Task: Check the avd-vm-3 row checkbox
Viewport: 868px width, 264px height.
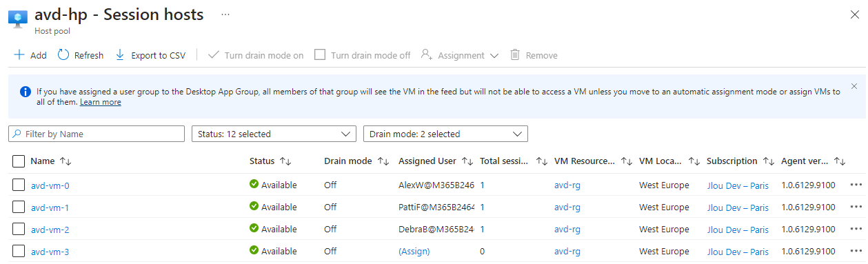Action: coord(19,251)
